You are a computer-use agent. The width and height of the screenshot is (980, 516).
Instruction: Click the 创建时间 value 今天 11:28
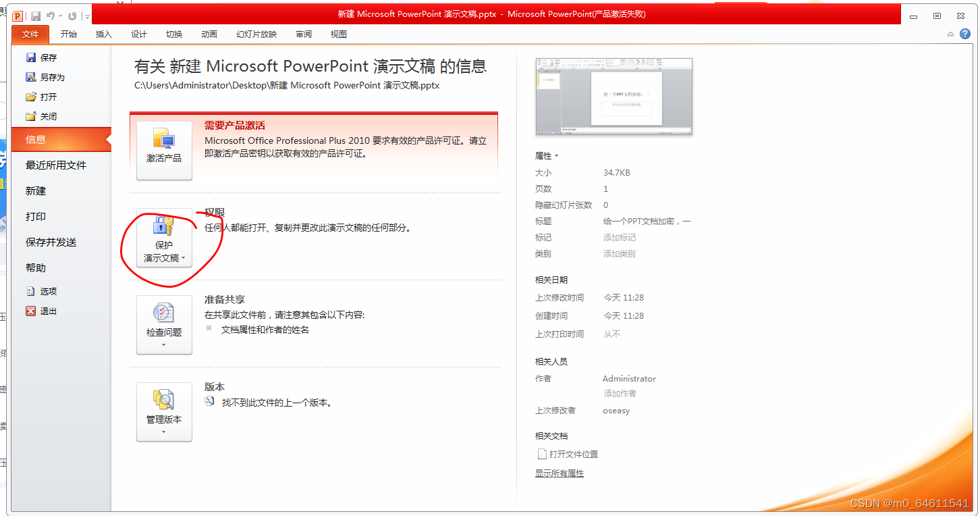(x=624, y=316)
